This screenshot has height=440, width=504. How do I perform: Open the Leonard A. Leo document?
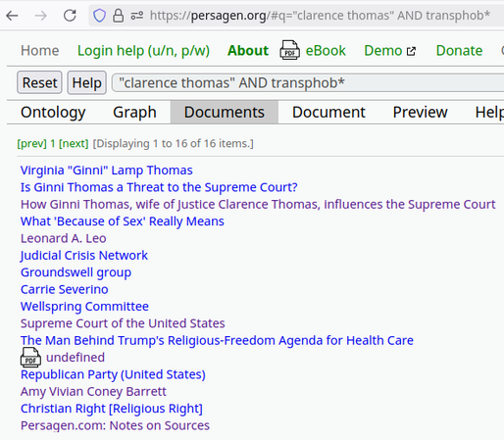tap(64, 238)
